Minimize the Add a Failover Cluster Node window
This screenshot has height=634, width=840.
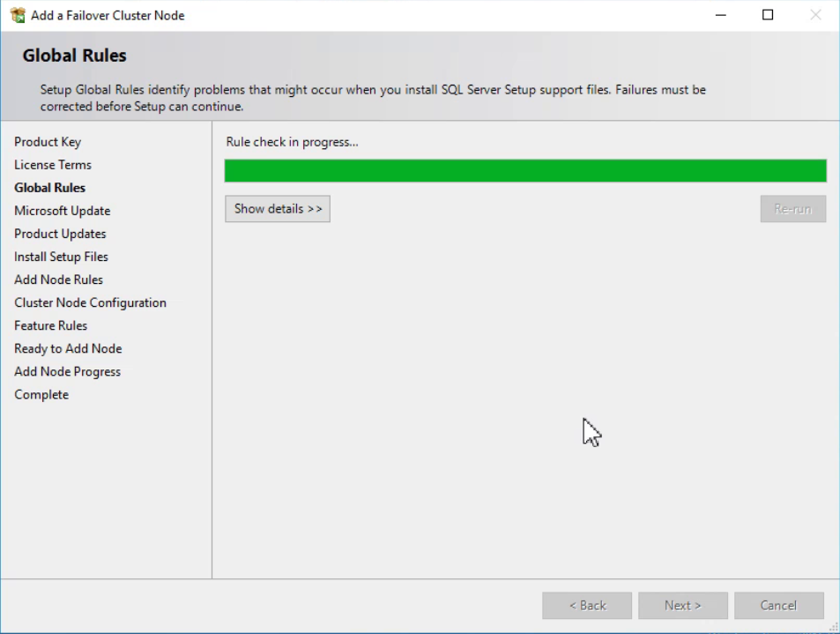click(x=720, y=15)
